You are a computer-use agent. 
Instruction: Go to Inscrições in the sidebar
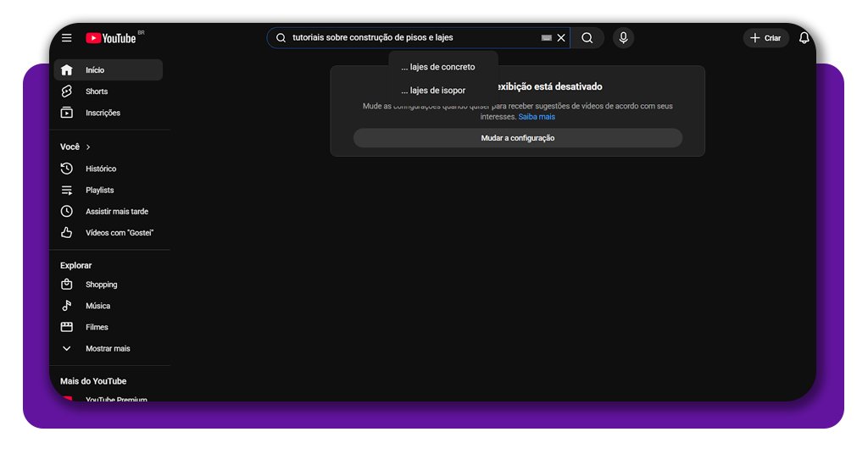pos(103,113)
